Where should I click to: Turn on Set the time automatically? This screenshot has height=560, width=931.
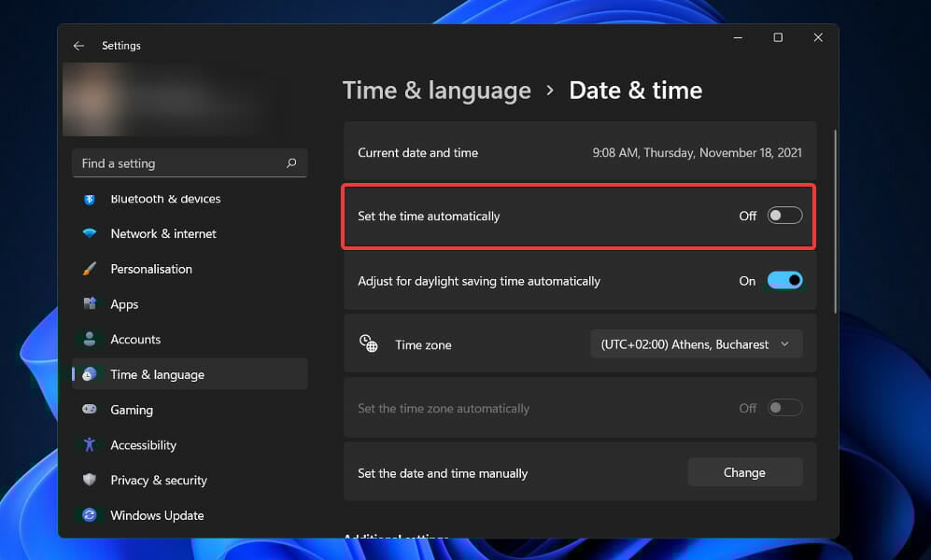pos(784,216)
